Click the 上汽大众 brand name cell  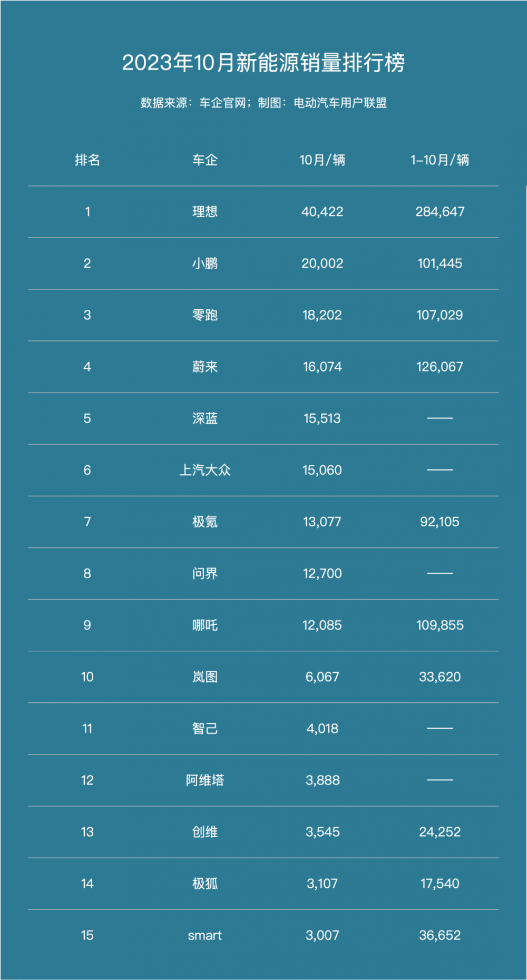(205, 470)
